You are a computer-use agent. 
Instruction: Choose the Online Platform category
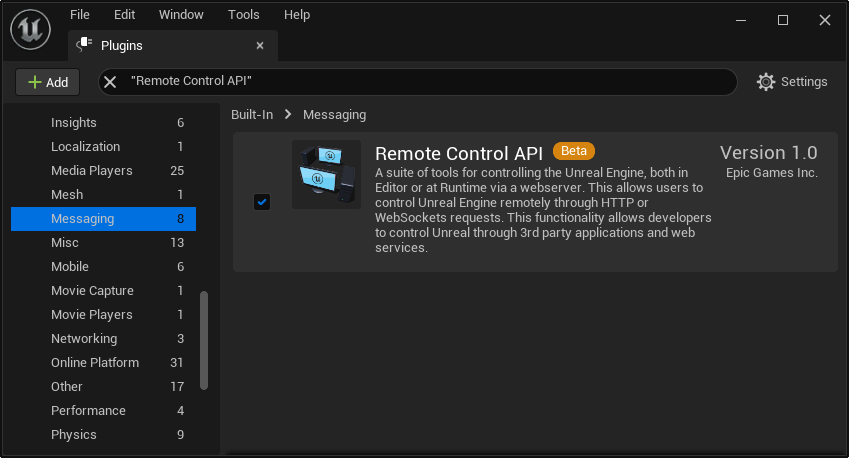(x=95, y=363)
